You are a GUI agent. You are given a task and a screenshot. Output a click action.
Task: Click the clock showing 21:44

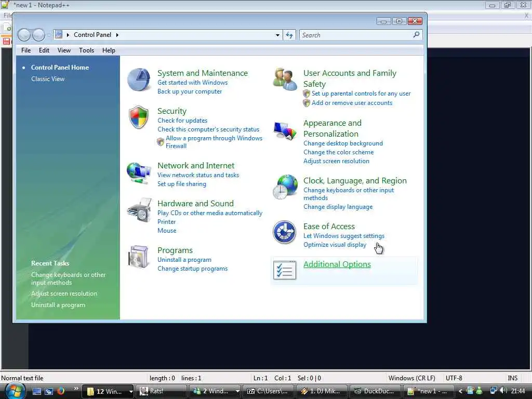pos(518,391)
